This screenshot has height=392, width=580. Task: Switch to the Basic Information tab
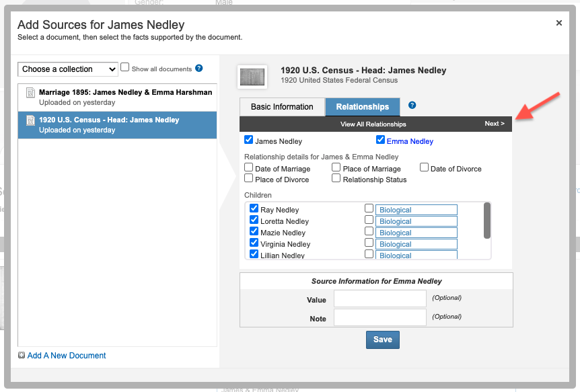pyautogui.click(x=282, y=107)
